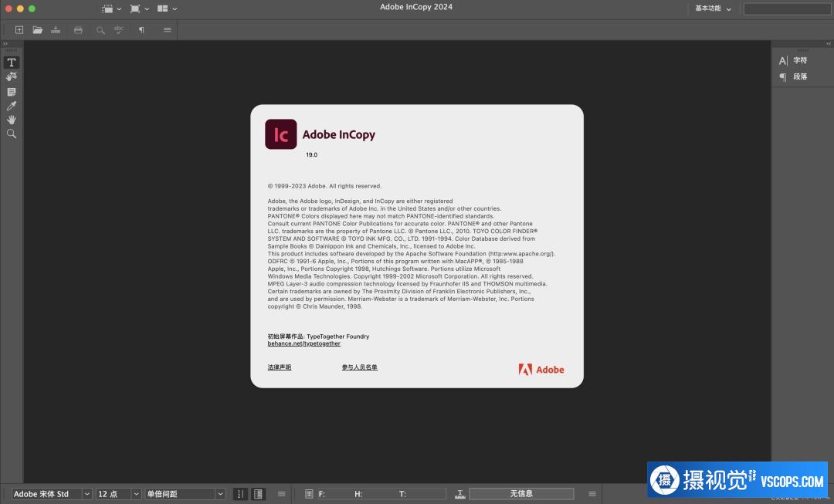Open the menu icon after 无信息 field
The image size is (834, 504).
592,494
